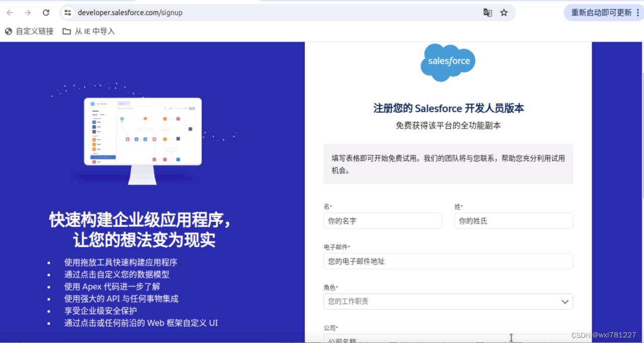The height and width of the screenshot is (343, 644).
Task: Click the 你的姓氏 last name field
Action: click(514, 221)
